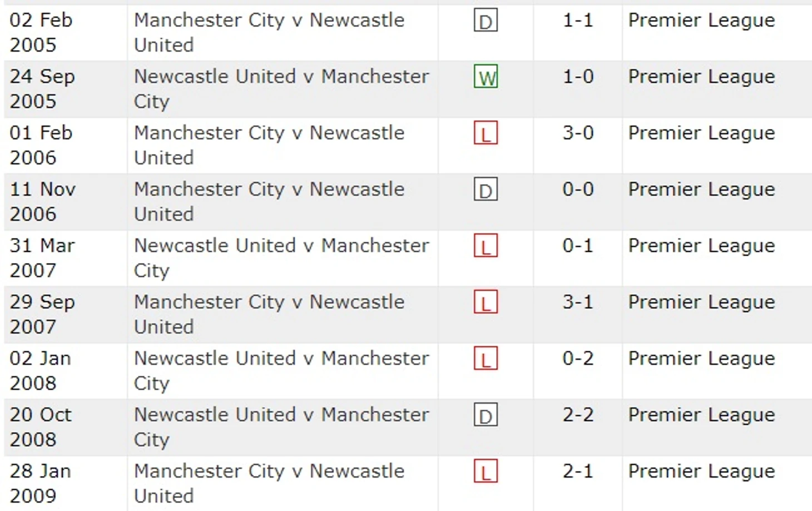Select the 3-0 score from 01 Feb 2006
The height and width of the screenshot is (511, 812).
(578, 133)
